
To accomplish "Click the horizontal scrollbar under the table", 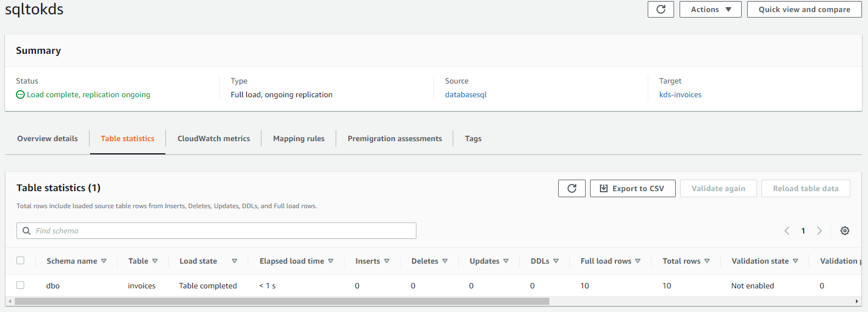I will click(282, 301).
